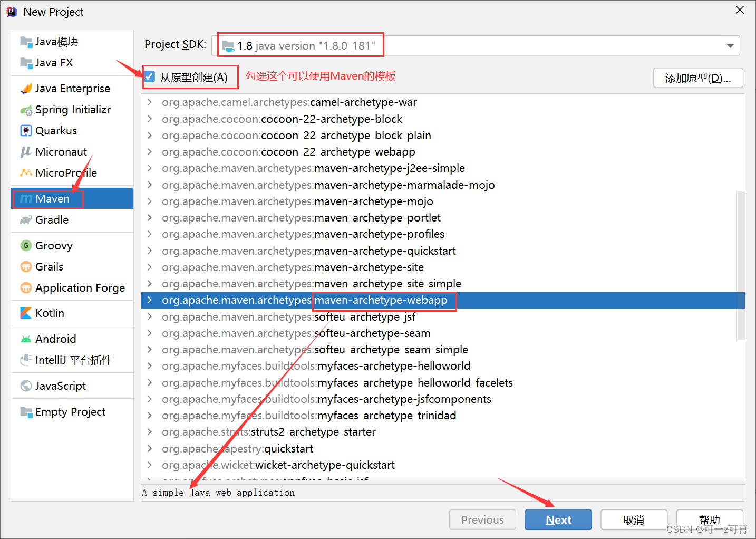This screenshot has width=756, height=539.
Task: Click the Spring Initializr leaf icon
Action: (x=26, y=110)
